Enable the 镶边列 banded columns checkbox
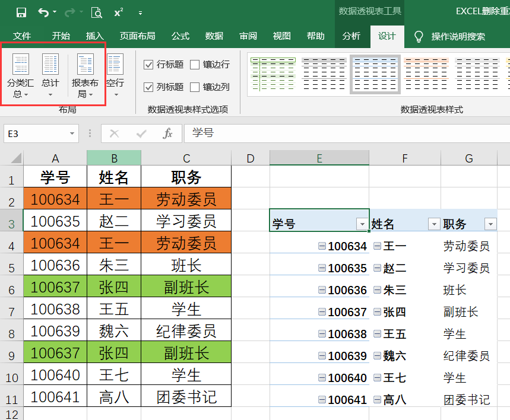 point(195,87)
